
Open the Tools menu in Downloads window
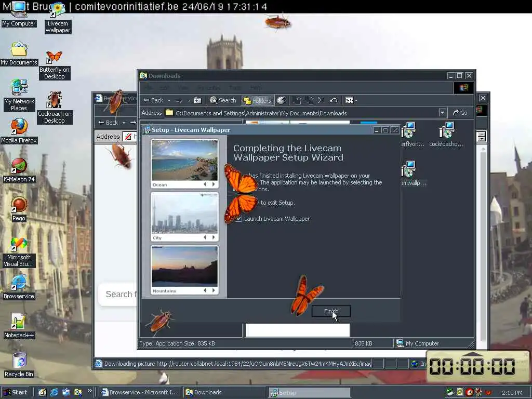coord(235,88)
